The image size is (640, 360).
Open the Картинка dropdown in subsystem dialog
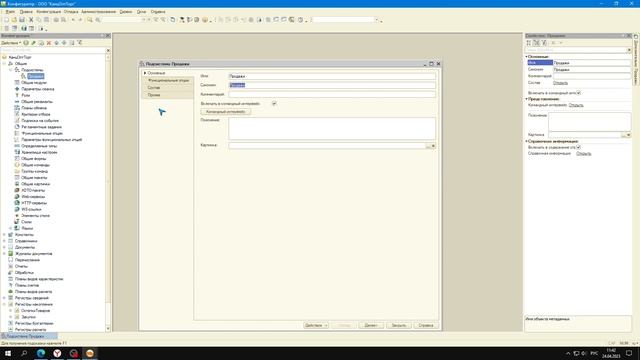click(x=433, y=146)
